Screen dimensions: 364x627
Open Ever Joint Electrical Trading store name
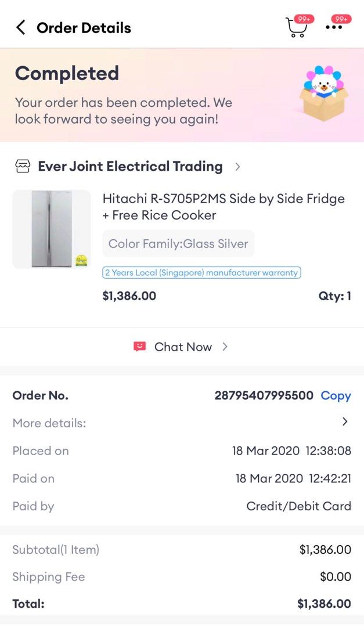pos(130,166)
